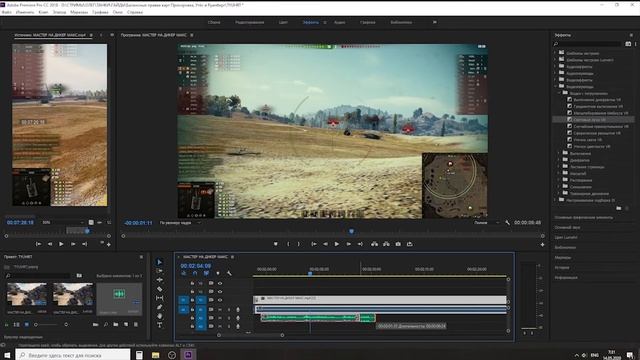Select the Razor tool
This screenshot has width=640, height=360.
160,289
